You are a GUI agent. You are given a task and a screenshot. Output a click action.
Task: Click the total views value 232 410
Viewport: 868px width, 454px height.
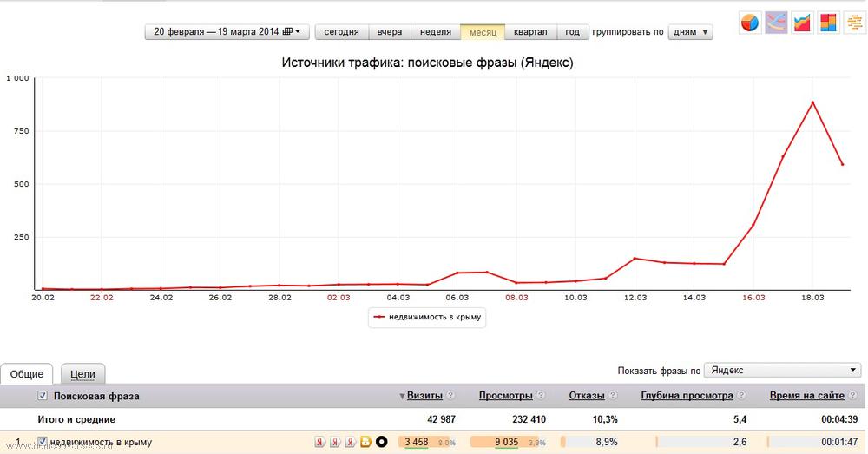tap(529, 419)
